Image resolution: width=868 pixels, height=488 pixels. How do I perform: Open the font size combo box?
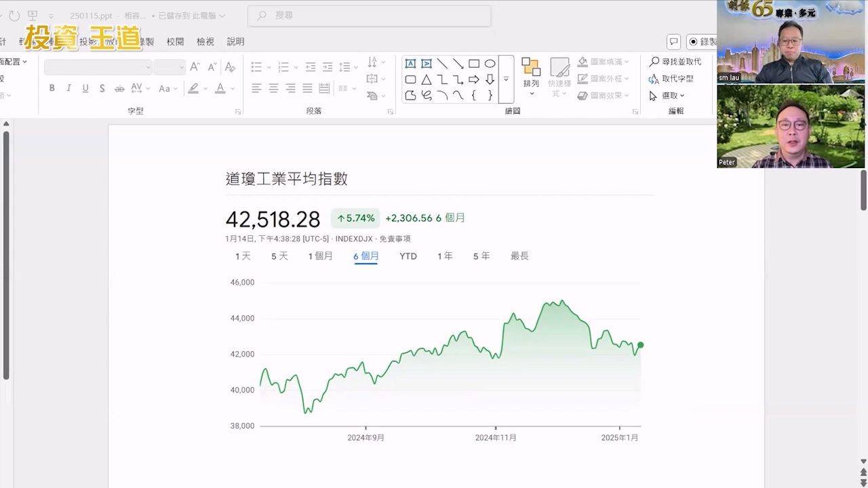(170, 66)
